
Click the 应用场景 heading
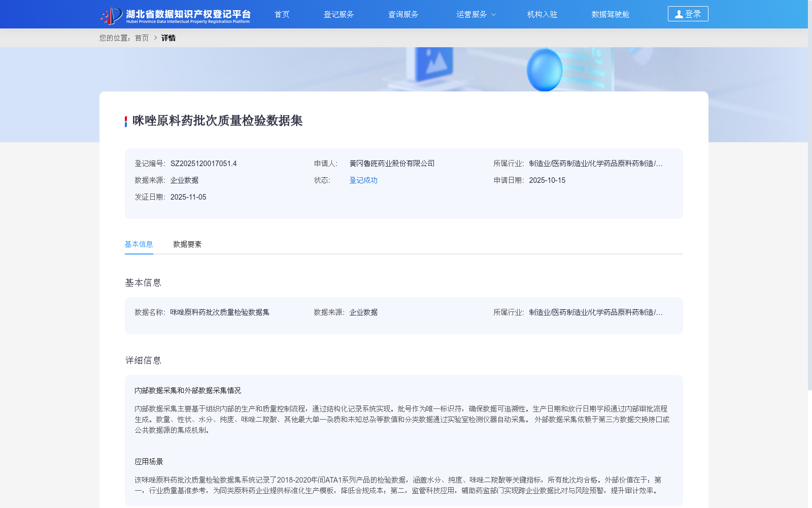pyautogui.click(x=149, y=462)
